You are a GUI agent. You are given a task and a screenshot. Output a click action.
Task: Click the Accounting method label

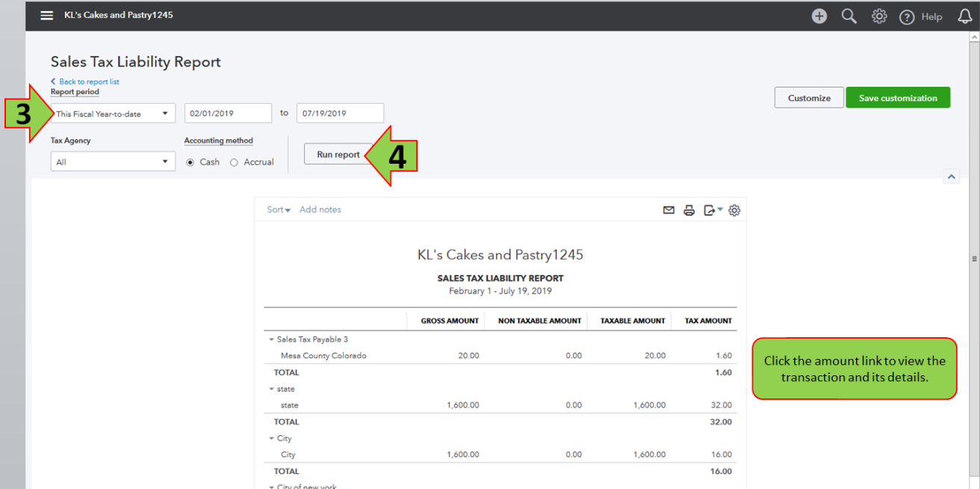219,141
